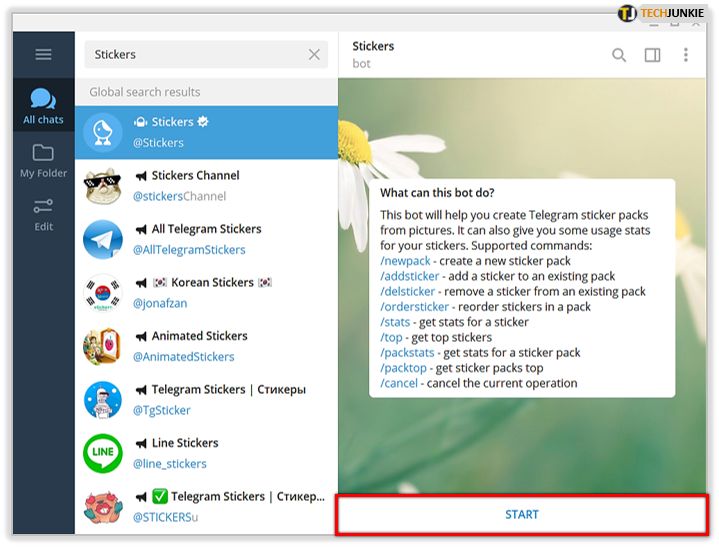Click the /newpack command link
Image resolution: width=719 pixels, height=547 pixels.
click(x=407, y=261)
